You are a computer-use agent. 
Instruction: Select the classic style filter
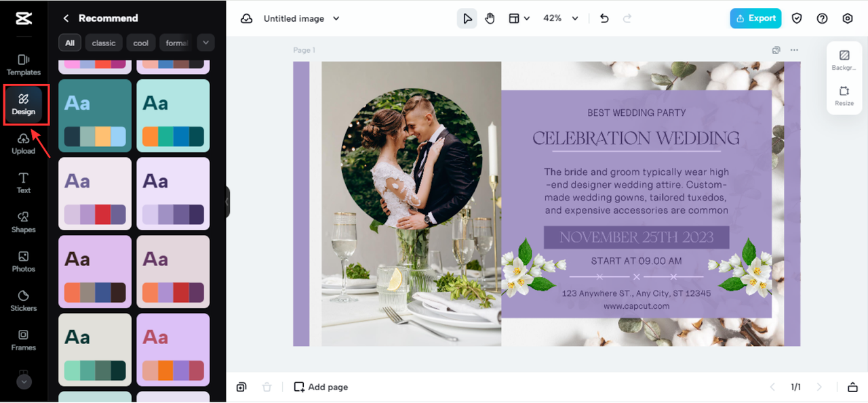click(x=104, y=43)
